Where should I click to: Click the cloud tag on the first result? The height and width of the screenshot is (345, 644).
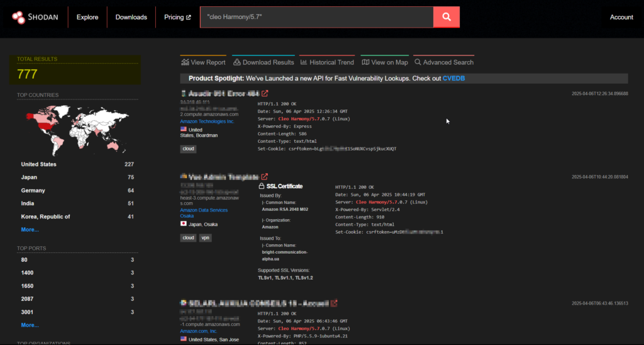(188, 149)
